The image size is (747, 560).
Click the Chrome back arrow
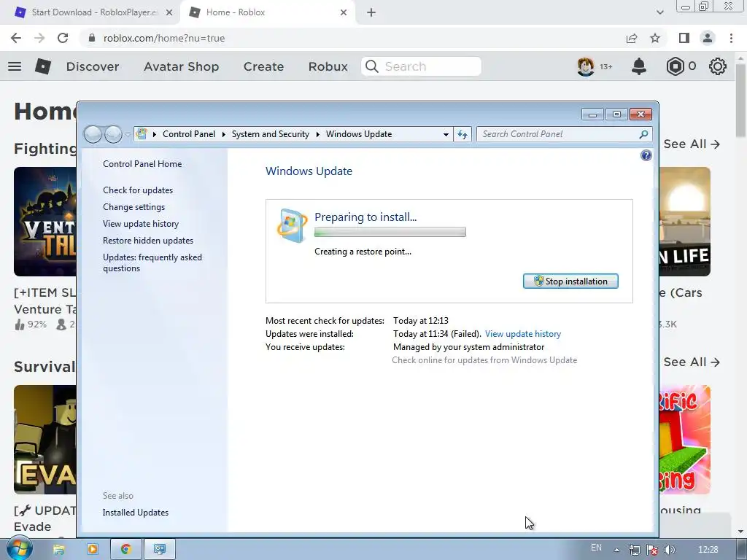tap(16, 38)
